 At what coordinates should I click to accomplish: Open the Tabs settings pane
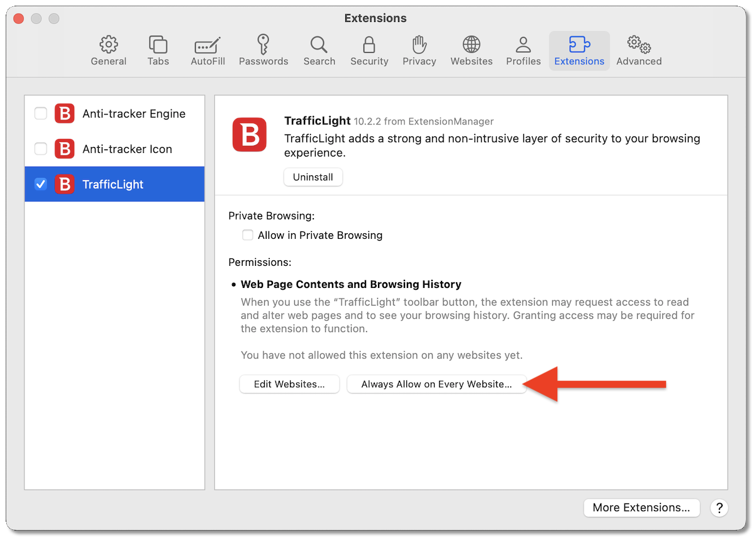tap(158, 50)
